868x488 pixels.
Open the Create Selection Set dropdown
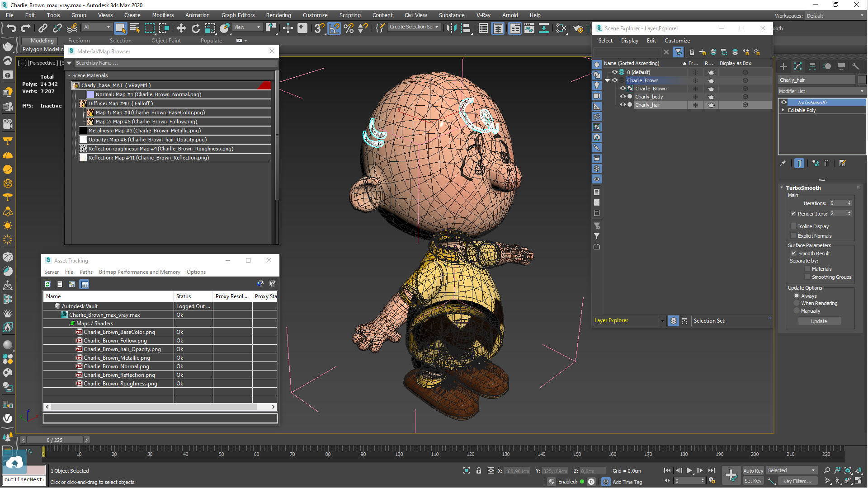pyautogui.click(x=414, y=27)
